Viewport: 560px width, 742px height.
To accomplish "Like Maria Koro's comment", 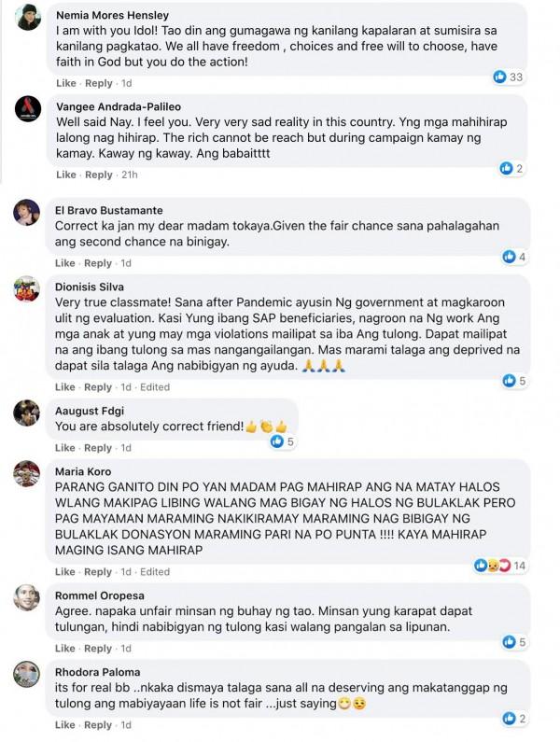I will pyautogui.click(x=65, y=572).
